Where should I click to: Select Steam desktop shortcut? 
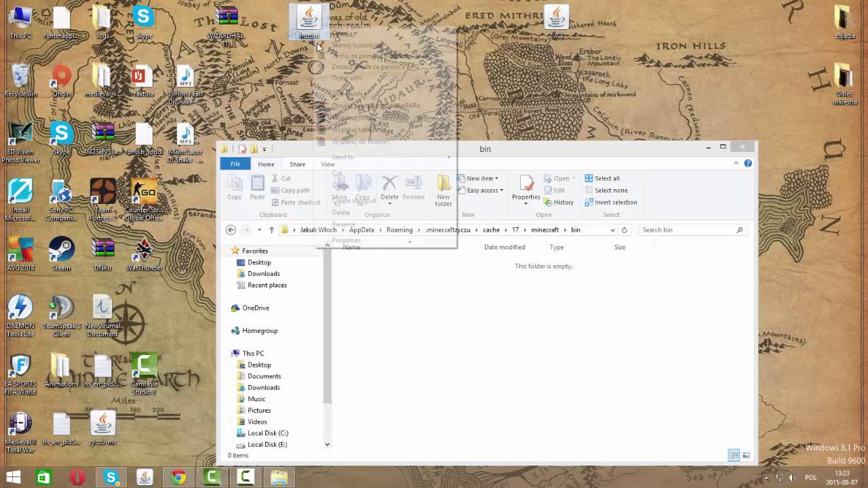point(62,255)
